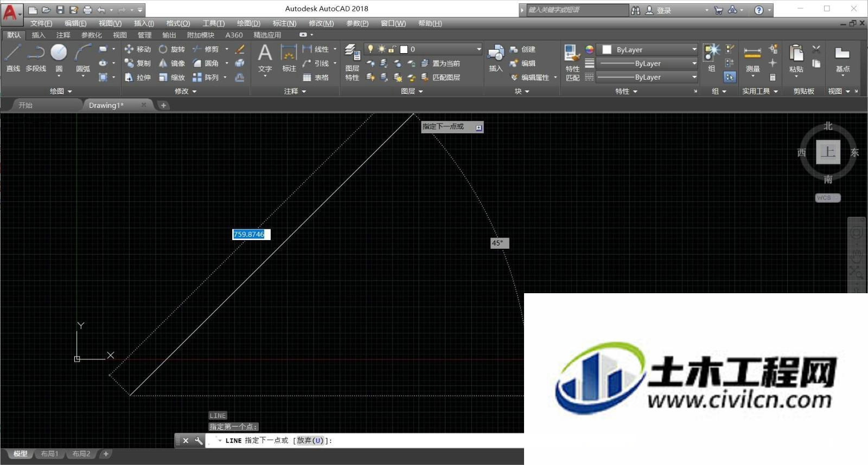Click the 放弃(U) option in command line
Viewport: 868px width, 465px height.
pyautogui.click(x=310, y=441)
